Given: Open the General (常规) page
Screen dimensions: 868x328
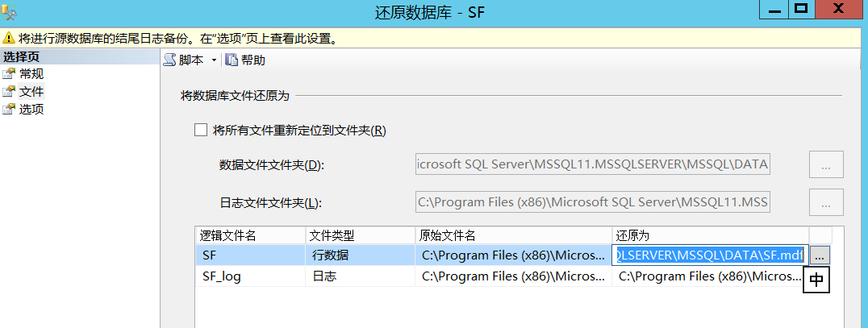Looking at the screenshot, I should pyautogui.click(x=31, y=74).
